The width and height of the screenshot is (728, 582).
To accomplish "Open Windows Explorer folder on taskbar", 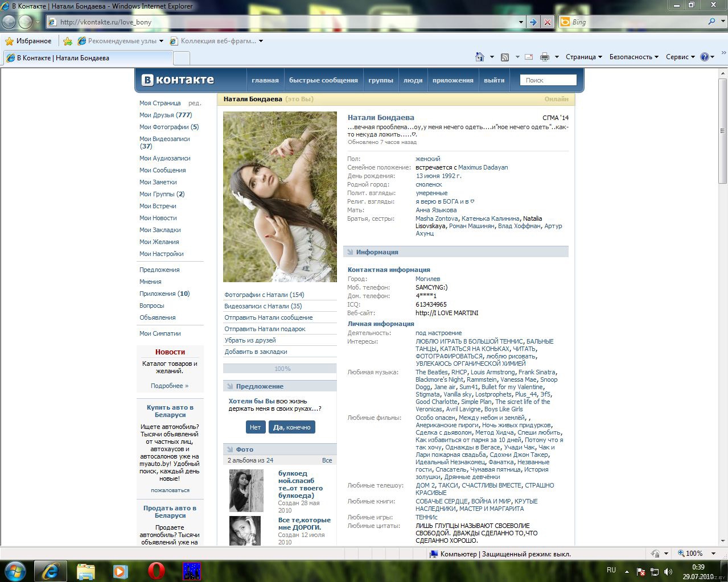I will click(86, 571).
